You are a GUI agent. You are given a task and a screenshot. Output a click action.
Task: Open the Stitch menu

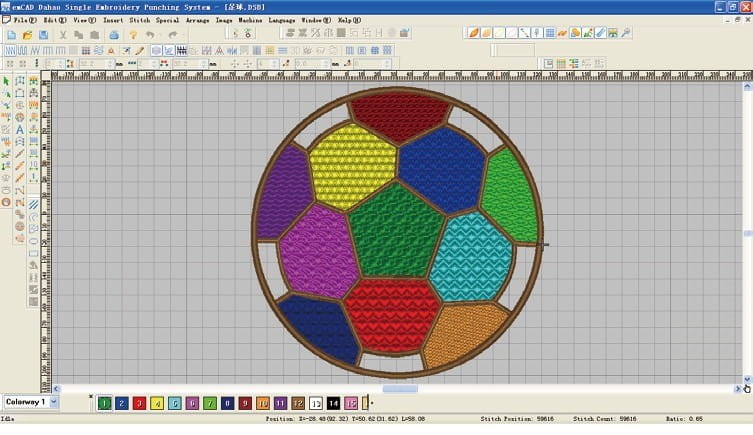[x=140, y=19]
